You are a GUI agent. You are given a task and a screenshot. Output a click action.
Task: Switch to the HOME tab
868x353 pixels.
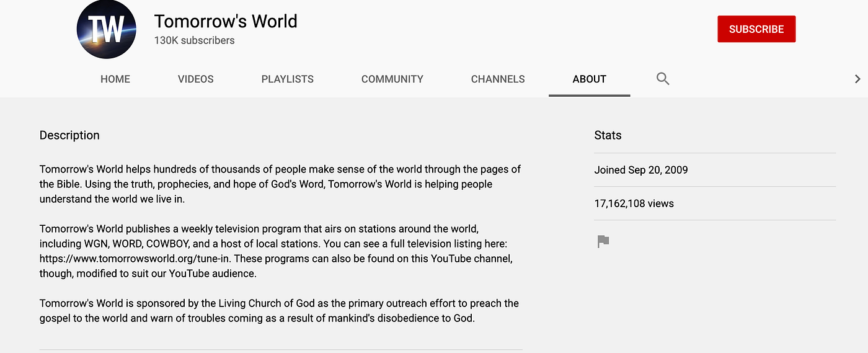115,79
